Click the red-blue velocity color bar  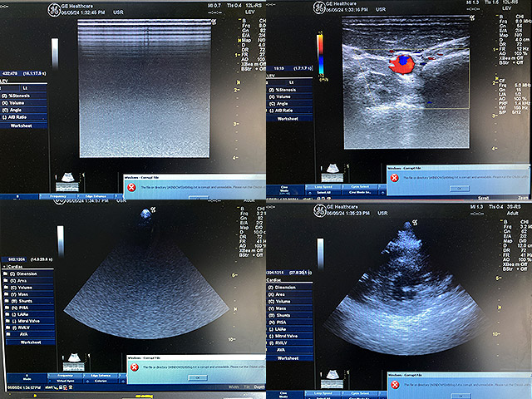[320, 53]
